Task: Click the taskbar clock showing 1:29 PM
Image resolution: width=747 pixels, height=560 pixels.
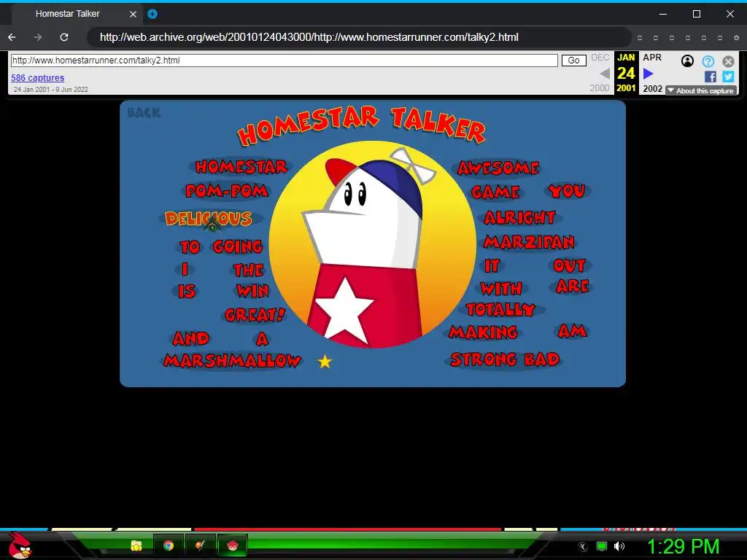Action: (x=683, y=546)
